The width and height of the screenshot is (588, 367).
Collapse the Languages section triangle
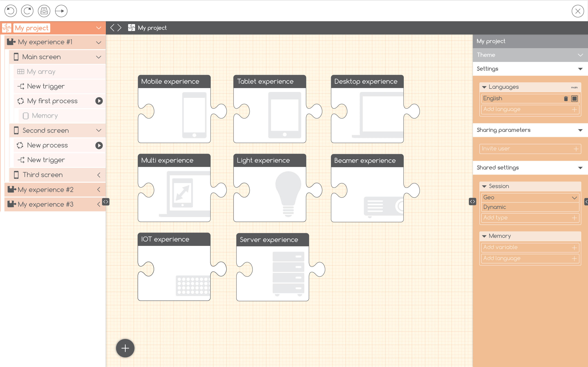click(484, 87)
